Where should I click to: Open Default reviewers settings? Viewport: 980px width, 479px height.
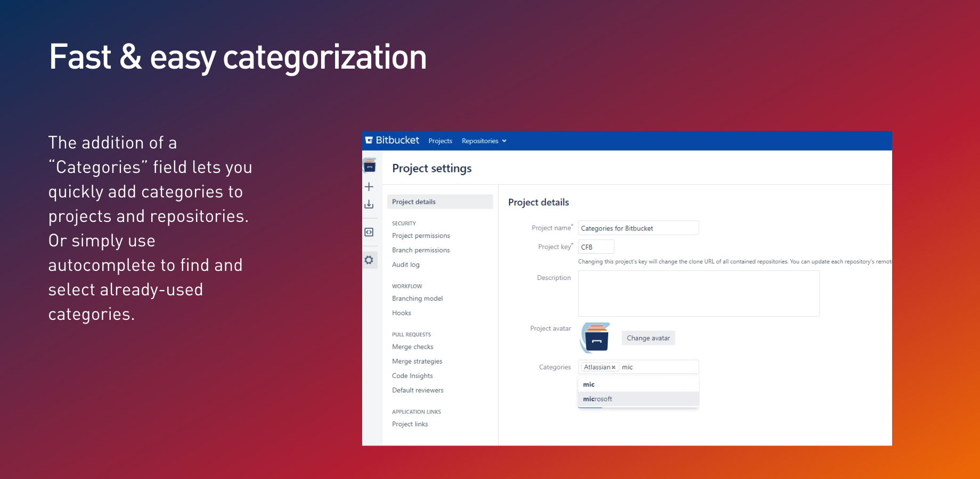click(418, 390)
